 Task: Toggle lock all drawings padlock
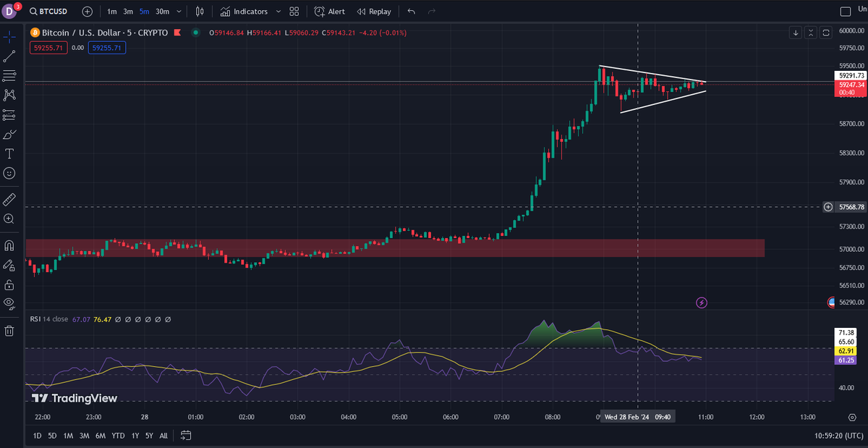(9, 284)
